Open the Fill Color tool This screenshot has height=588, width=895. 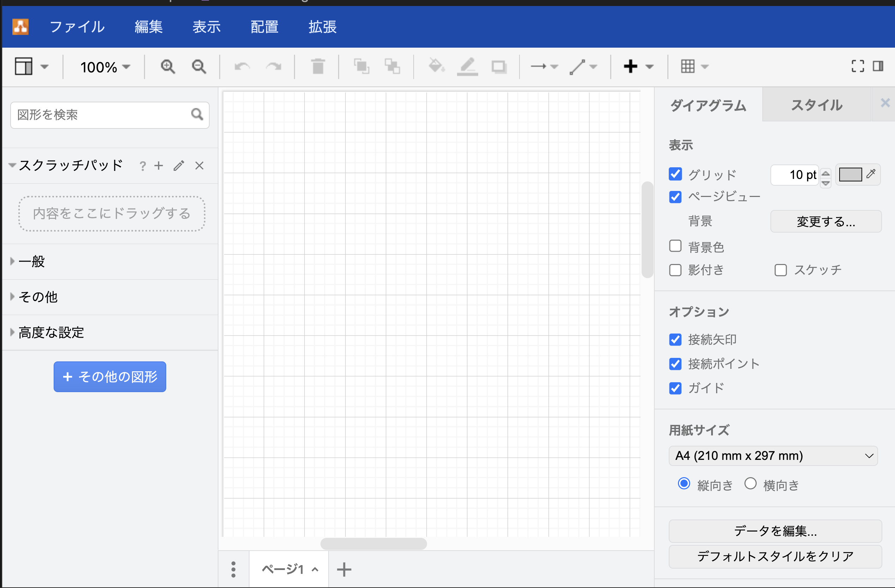pyautogui.click(x=437, y=67)
